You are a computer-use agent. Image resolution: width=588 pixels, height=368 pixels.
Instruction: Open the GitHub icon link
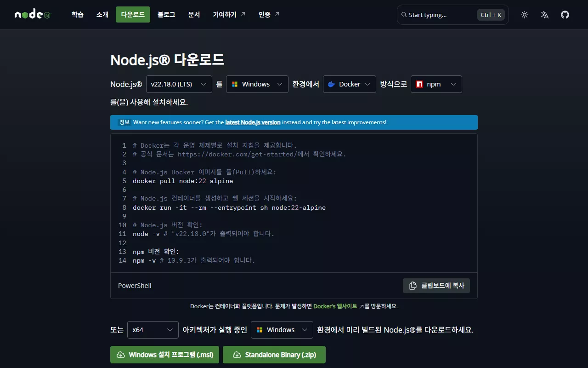(x=565, y=15)
